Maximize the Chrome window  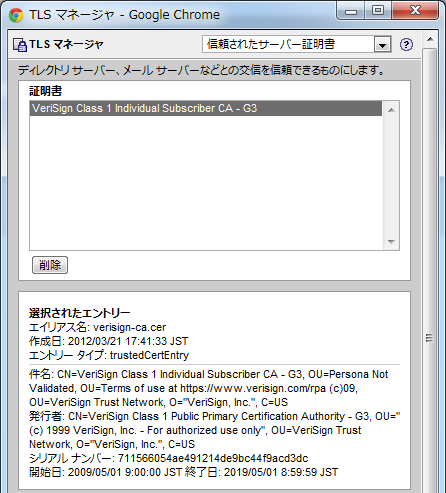pos(378,11)
